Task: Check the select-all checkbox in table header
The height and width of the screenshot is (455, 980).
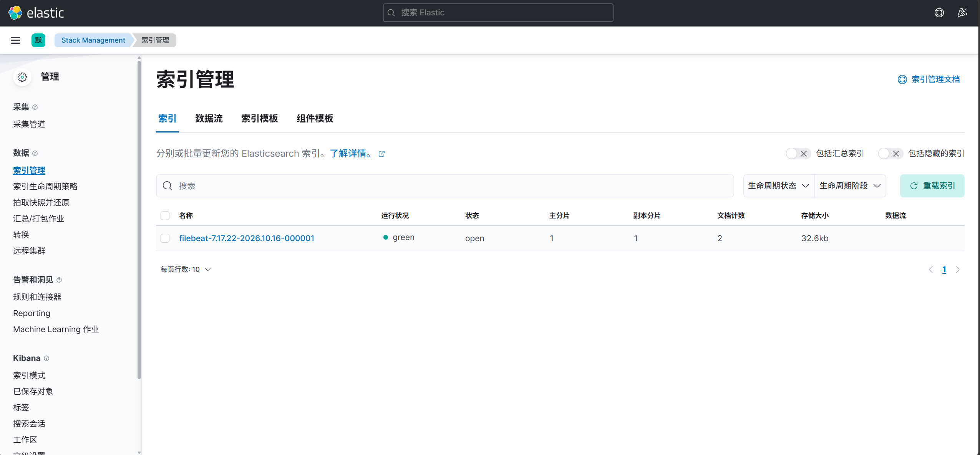Action: (x=165, y=215)
